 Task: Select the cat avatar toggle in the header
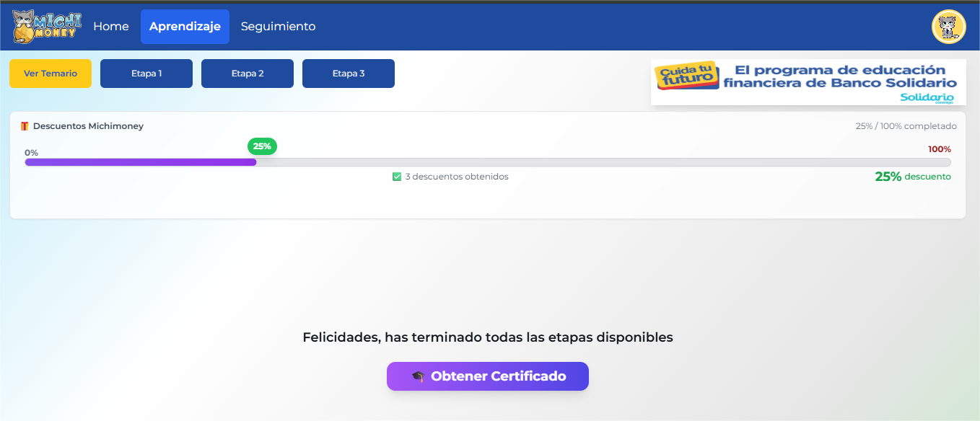(x=948, y=26)
